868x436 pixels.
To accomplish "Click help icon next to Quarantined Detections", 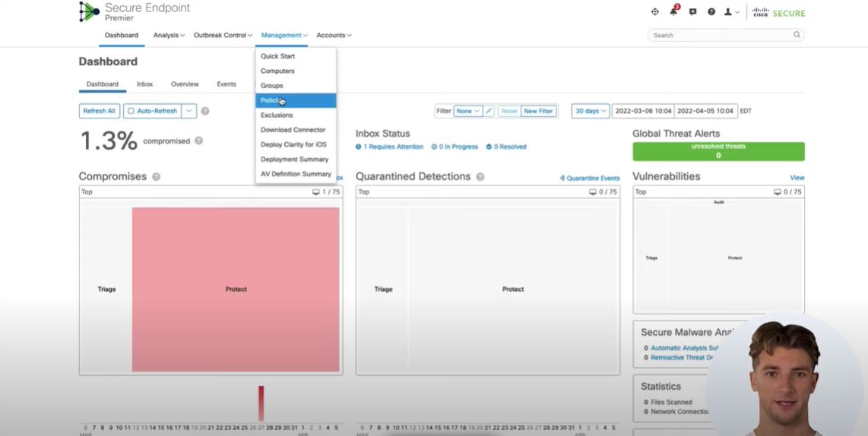I will (480, 176).
